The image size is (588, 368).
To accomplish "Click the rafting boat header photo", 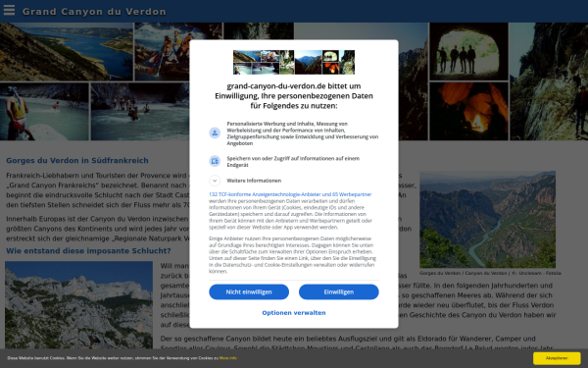I will [x=178, y=51].
